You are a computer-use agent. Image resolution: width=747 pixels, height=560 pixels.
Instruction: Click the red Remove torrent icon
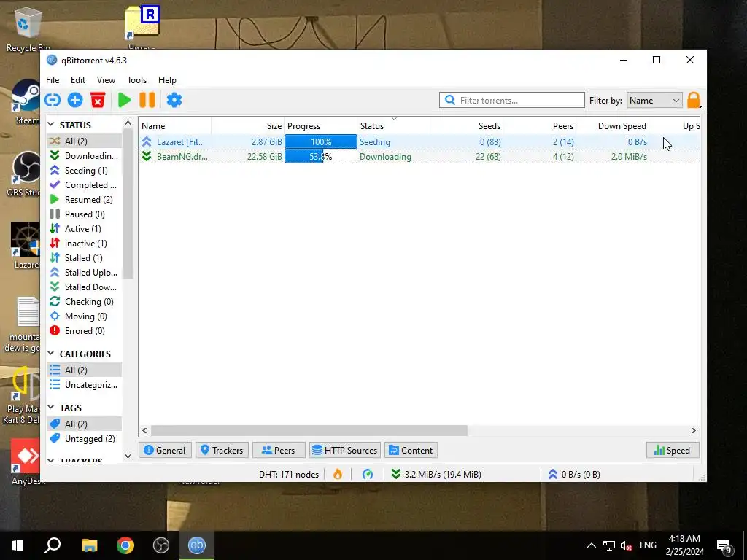click(98, 100)
